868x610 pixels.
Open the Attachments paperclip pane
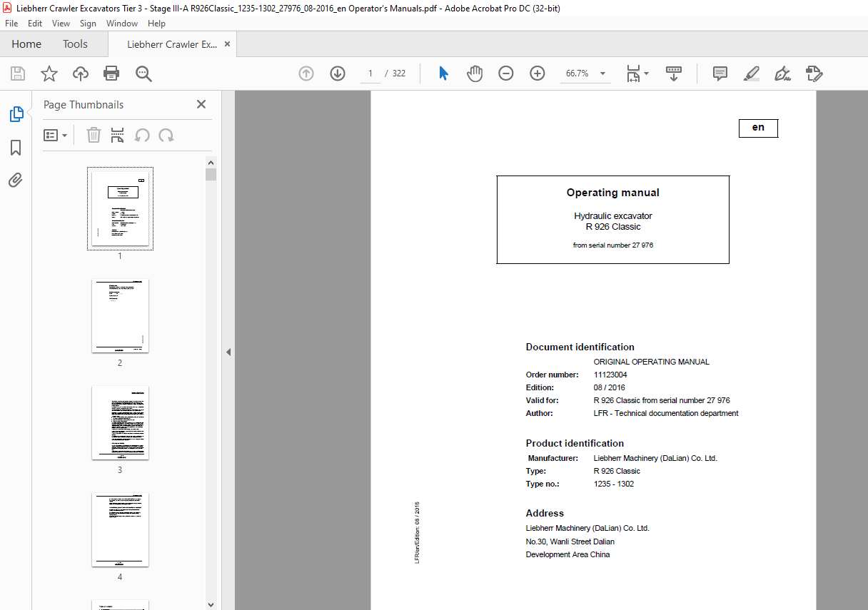pyautogui.click(x=16, y=181)
